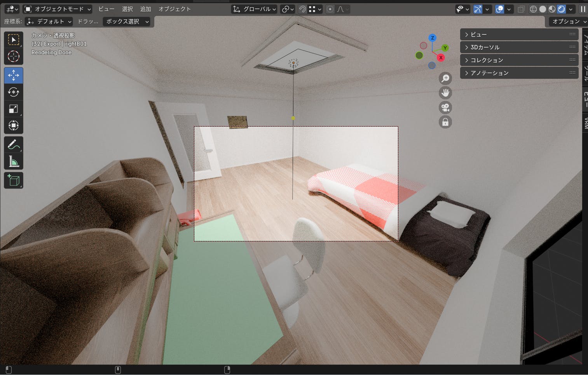This screenshot has height=375, width=588.
Task: Choose the Scale tool
Action: coord(14,109)
